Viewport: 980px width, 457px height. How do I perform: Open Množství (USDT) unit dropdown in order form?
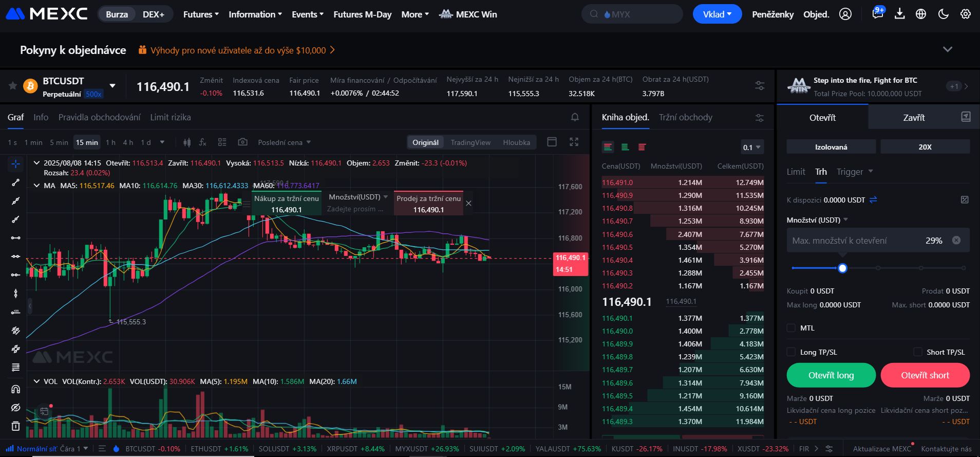(x=817, y=220)
